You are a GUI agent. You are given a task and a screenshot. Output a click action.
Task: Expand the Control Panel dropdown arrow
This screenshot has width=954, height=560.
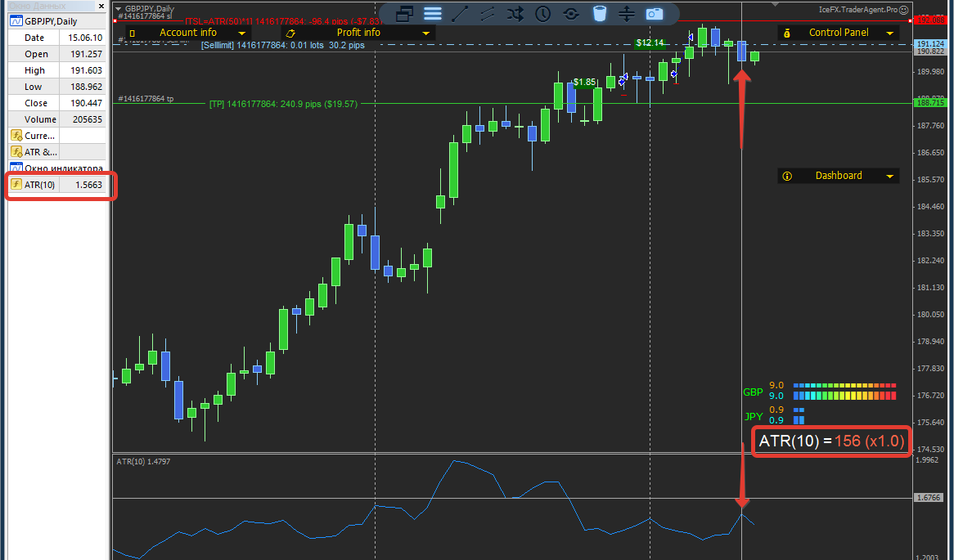tap(890, 33)
